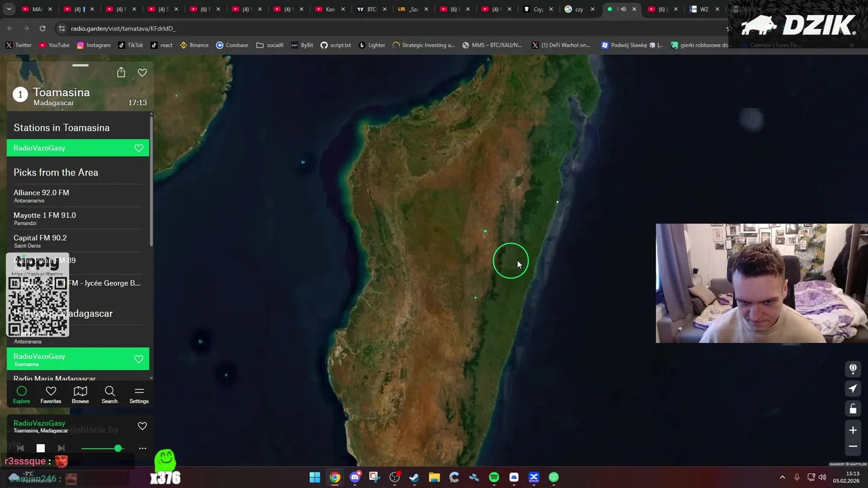Zoom out on the map
868x488 pixels.
point(853,446)
